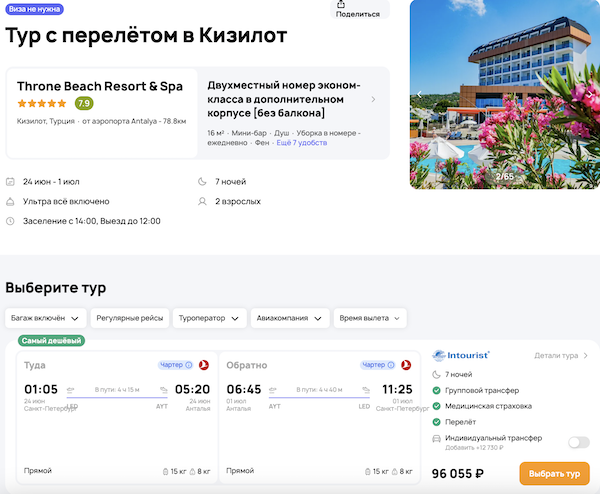Open the Авиакомпания dropdown
Image resolution: width=600 pixels, height=494 pixels.
click(291, 318)
